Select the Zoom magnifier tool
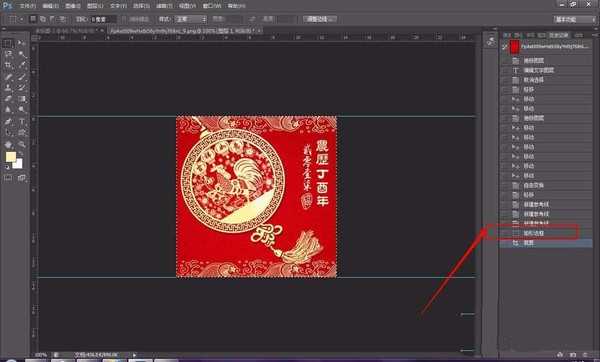The height and width of the screenshot is (362, 600). [21, 144]
